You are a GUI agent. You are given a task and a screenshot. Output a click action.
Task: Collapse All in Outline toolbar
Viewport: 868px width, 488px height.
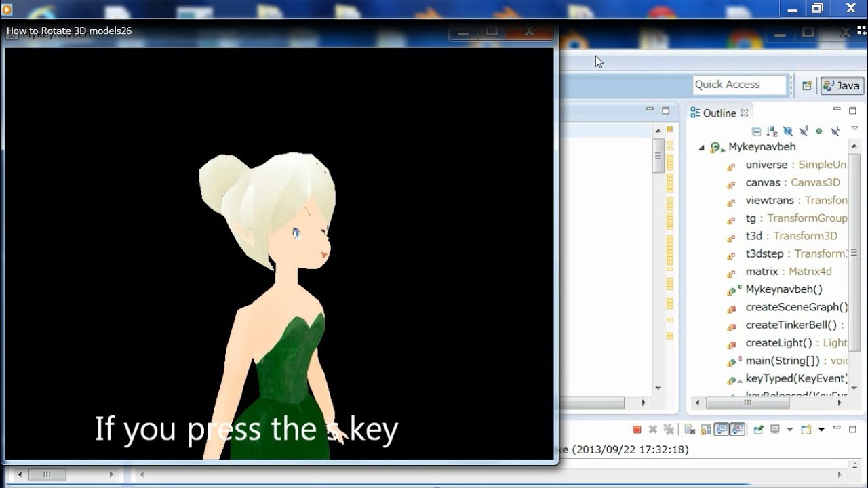[756, 131]
